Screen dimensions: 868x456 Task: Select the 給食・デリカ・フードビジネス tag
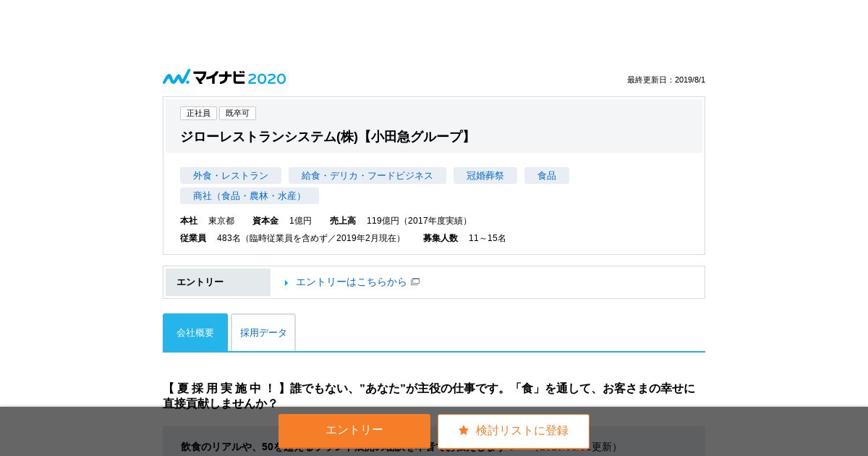[367, 175]
